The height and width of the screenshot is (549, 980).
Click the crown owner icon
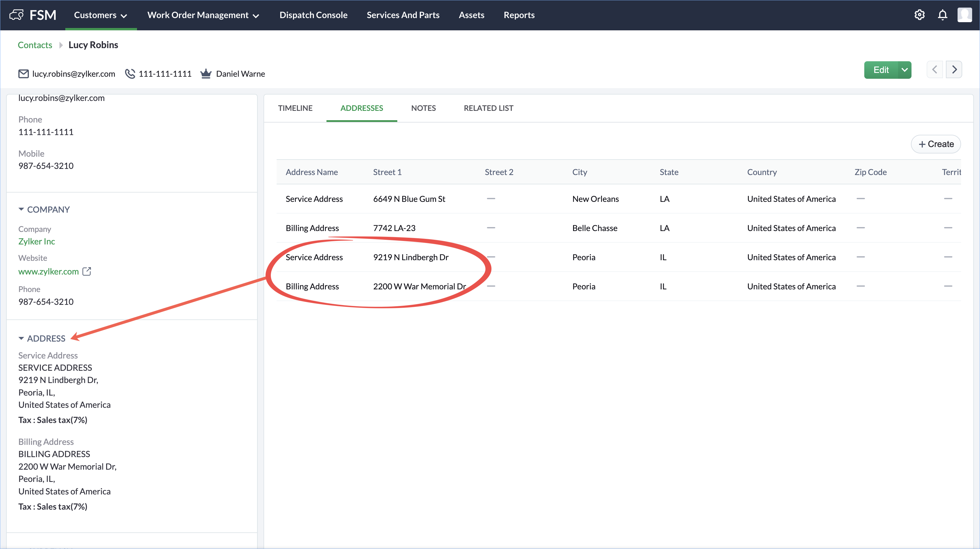click(x=206, y=74)
